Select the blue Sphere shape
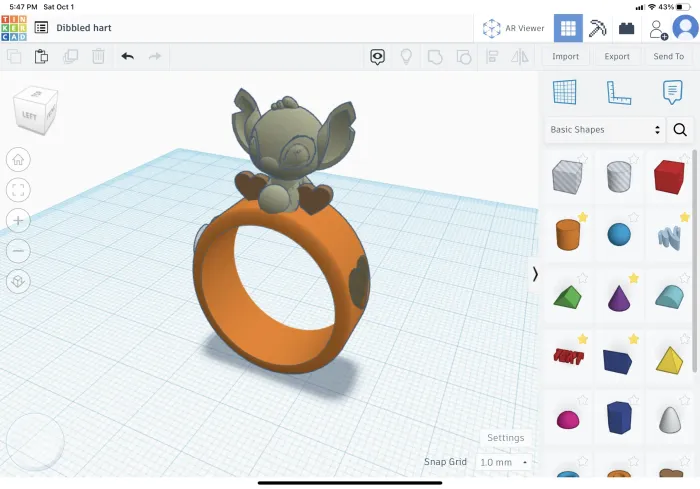The image size is (700, 489). pyautogui.click(x=619, y=234)
